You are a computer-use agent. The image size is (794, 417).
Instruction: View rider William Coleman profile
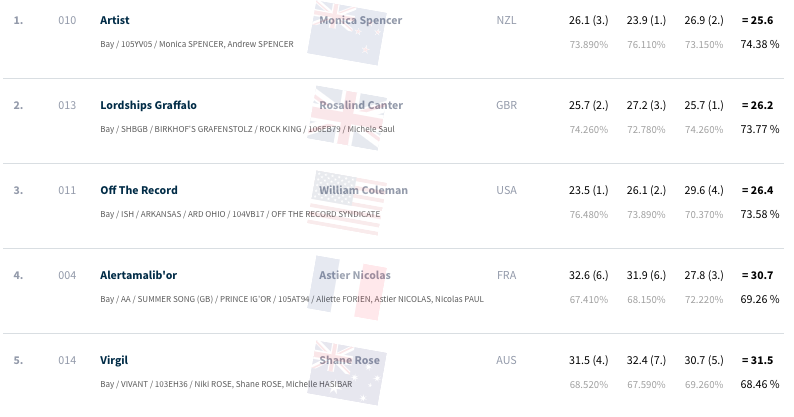363,191
